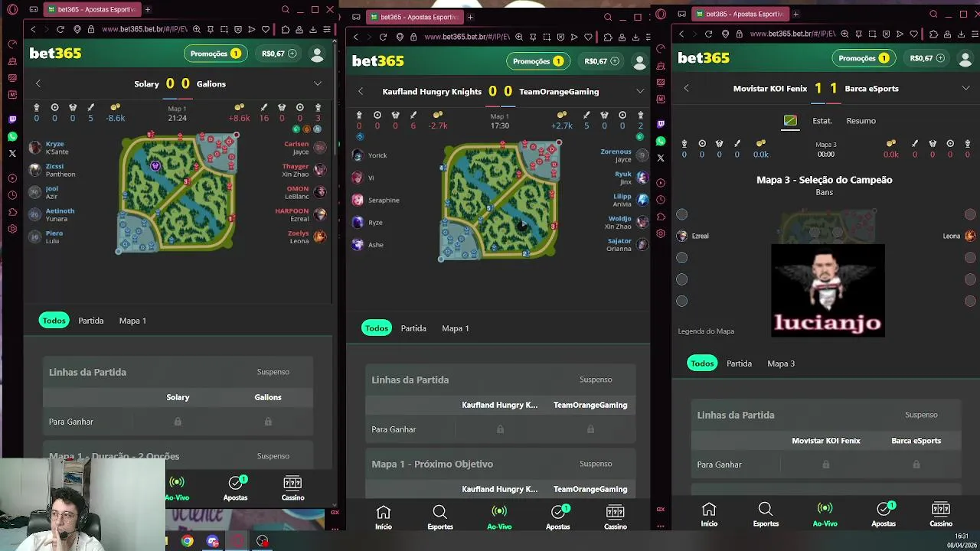Reload the page in the Solary vs Galions window
980x551 pixels.
[x=60, y=29]
